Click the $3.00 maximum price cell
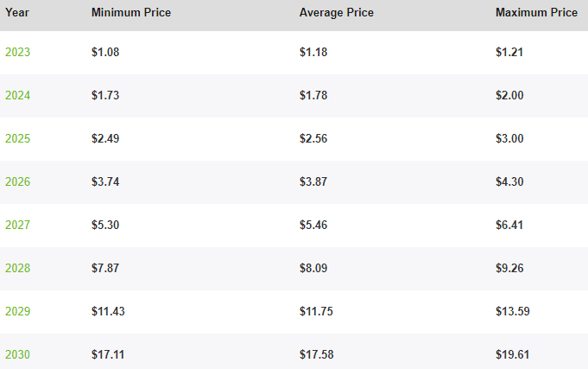 click(509, 138)
